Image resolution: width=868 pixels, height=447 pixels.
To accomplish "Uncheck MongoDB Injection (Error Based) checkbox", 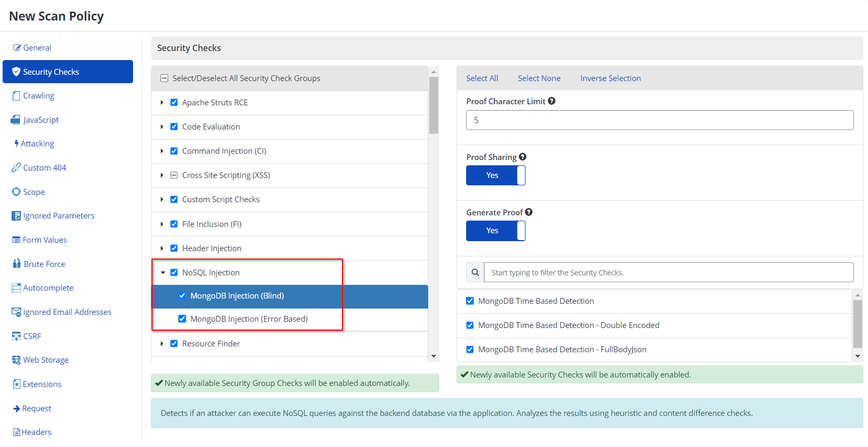I will [x=182, y=319].
